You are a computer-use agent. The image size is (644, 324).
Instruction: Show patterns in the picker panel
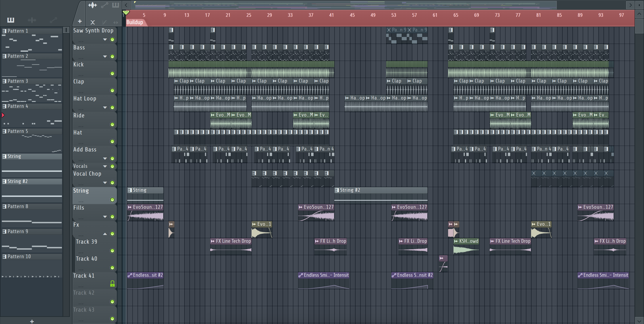coord(11,20)
